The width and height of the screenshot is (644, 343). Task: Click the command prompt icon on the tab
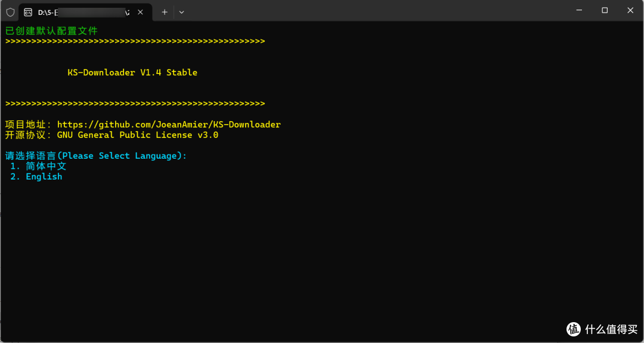click(28, 13)
